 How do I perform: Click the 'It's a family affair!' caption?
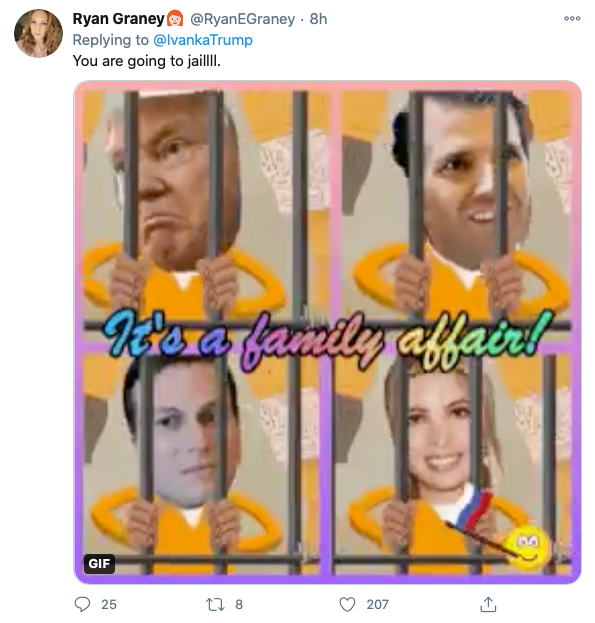[328, 339]
